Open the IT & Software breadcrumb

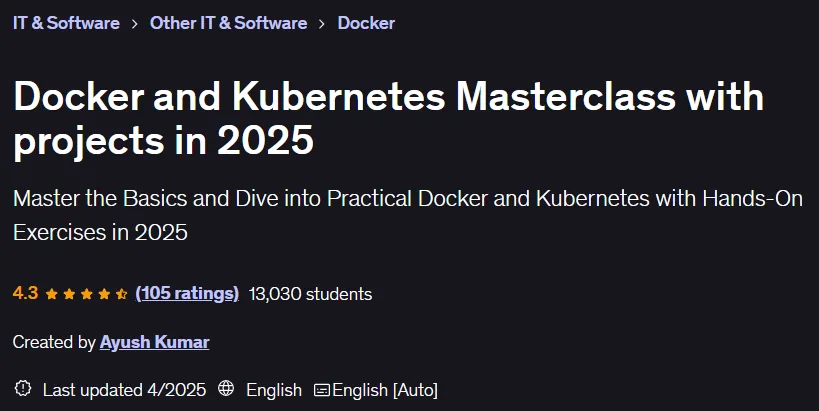point(66,23)
